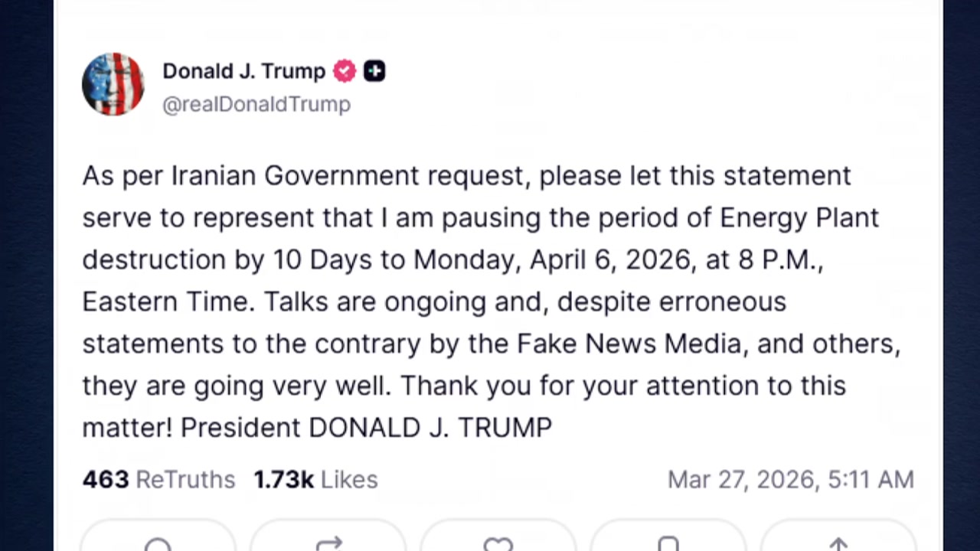Image resolution: width=980 pixels, height=551 pixels.
Task: View the 1.73k Likes list
Action: [x=315, y=480]
